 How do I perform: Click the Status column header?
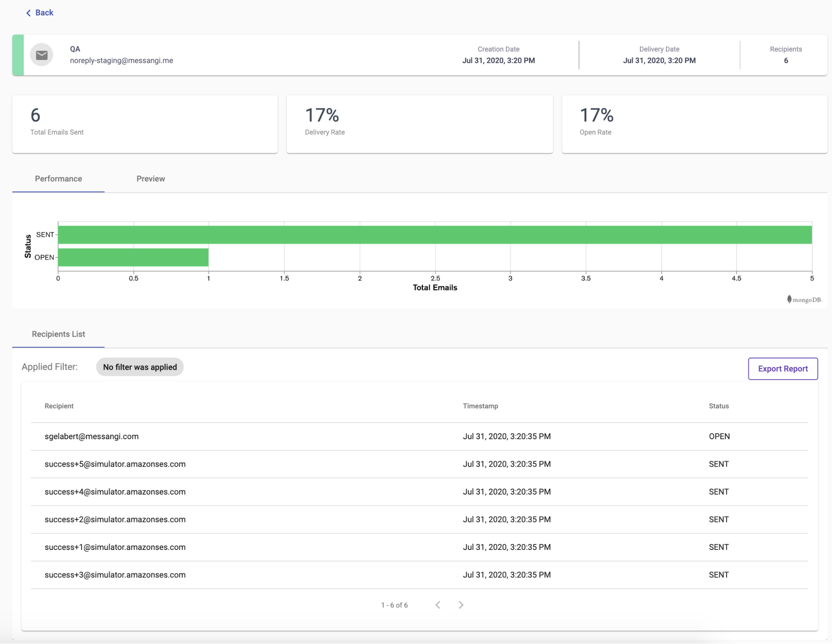pos(719,406)
